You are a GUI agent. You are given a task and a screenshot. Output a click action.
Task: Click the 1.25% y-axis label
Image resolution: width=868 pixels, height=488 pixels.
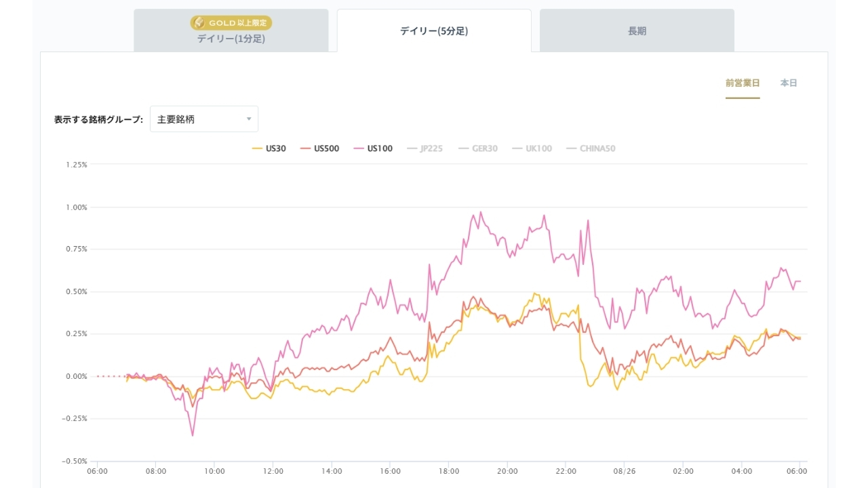click(x=77, y=165)
